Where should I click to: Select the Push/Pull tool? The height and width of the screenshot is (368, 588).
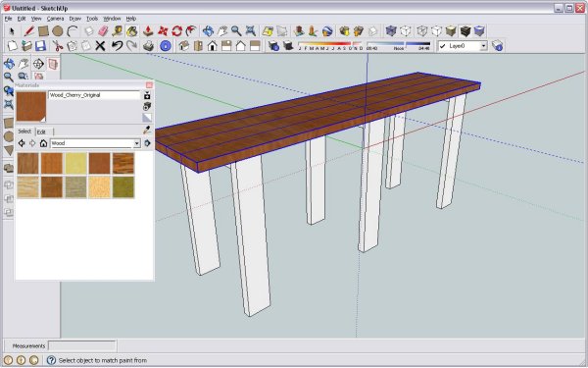click(149, 31)
